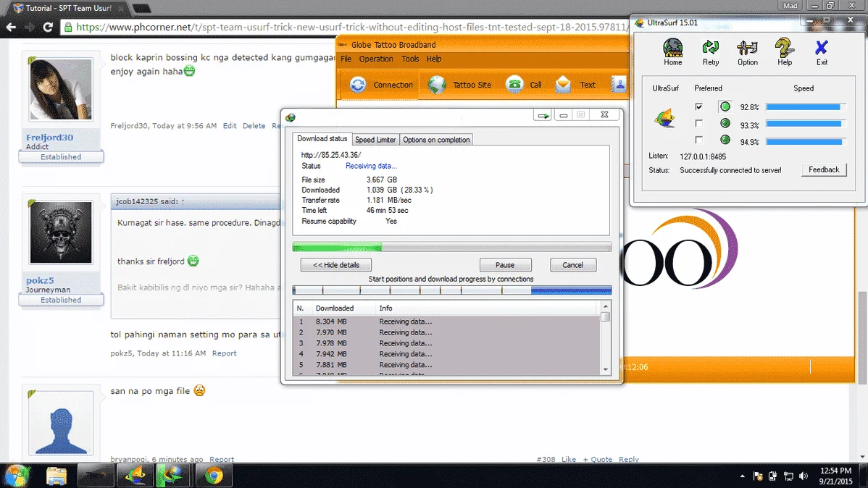This screenshot has height=488, width=868.
Task: Show hidden system tray icons
Action: 743,476
